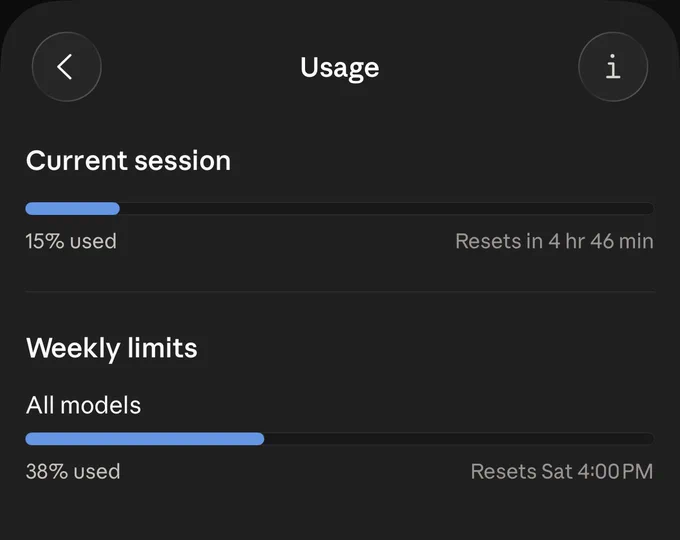680x540 pixels.
Task: Click the All models weekly progress bar
Action: (340, 439)
